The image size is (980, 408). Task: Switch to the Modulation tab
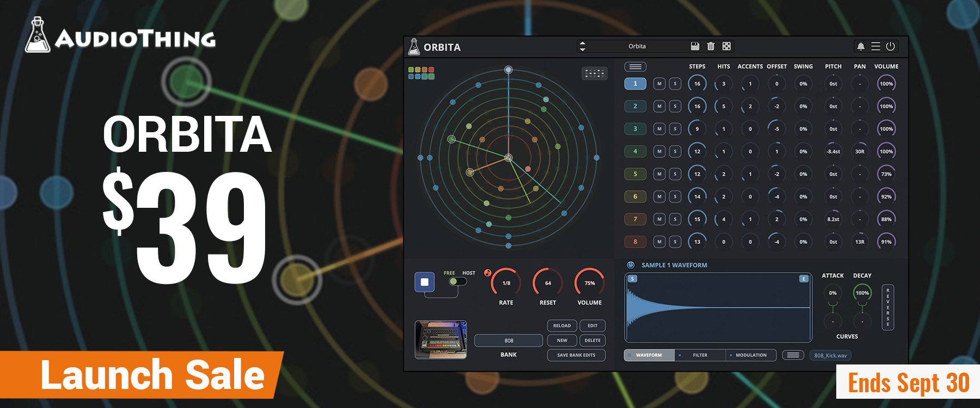point(751,355)
